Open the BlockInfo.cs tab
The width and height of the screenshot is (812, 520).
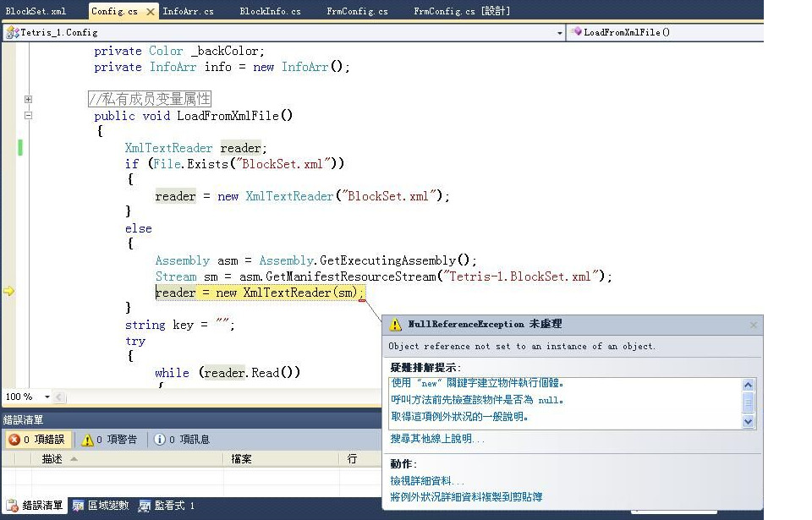(270, 11)
